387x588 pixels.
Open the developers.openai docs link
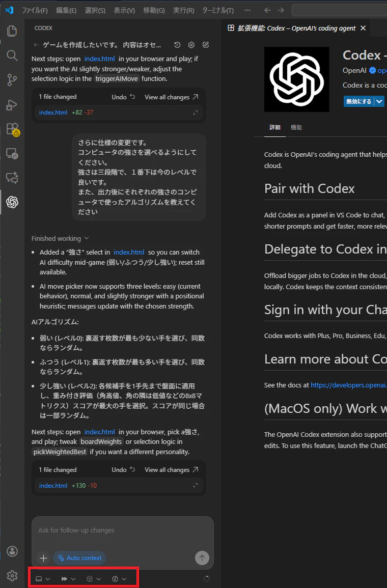point(348,385)
